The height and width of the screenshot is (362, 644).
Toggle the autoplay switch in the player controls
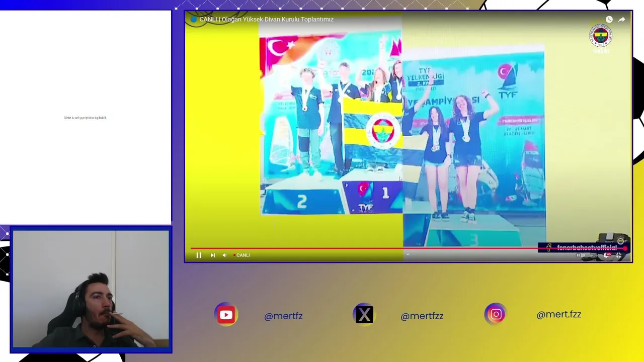(581, 255)
